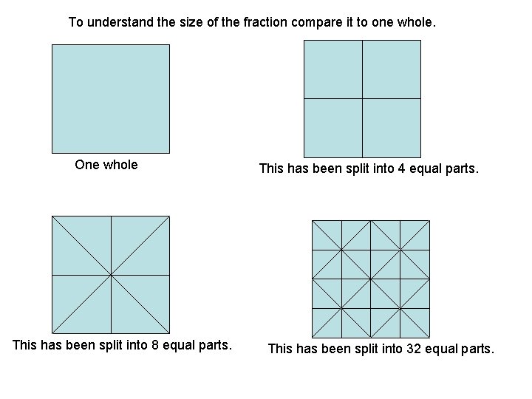
Task: Click bottom-left small cell of the 32-part square
Action: coord(327,323)
